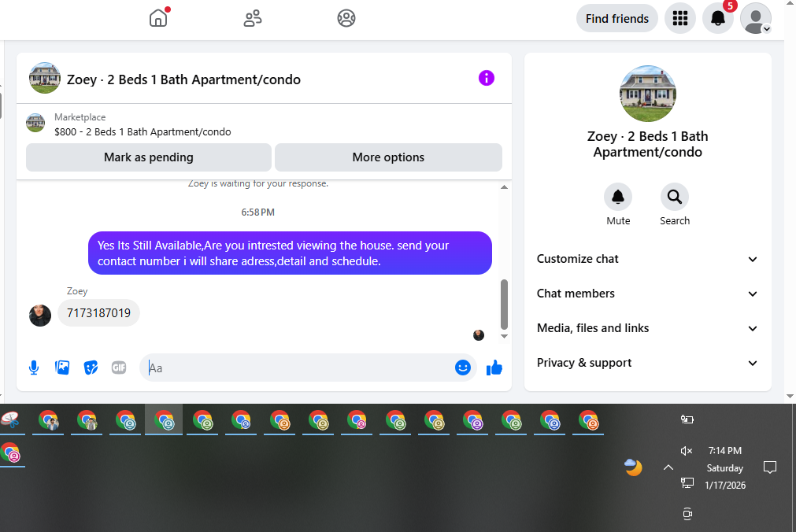Record a voice clip with microphone icon
The width and height of the screenshot is (796, 532).
pos(34,368)
